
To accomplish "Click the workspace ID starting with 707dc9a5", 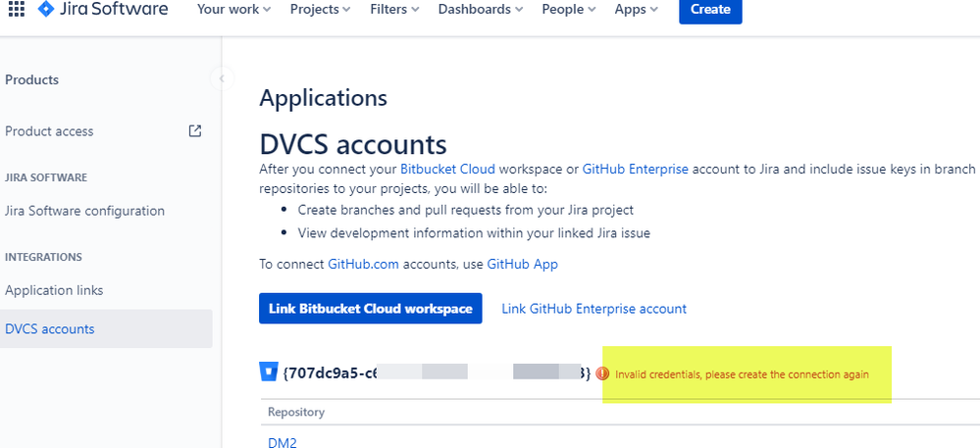I will [437, 373].
